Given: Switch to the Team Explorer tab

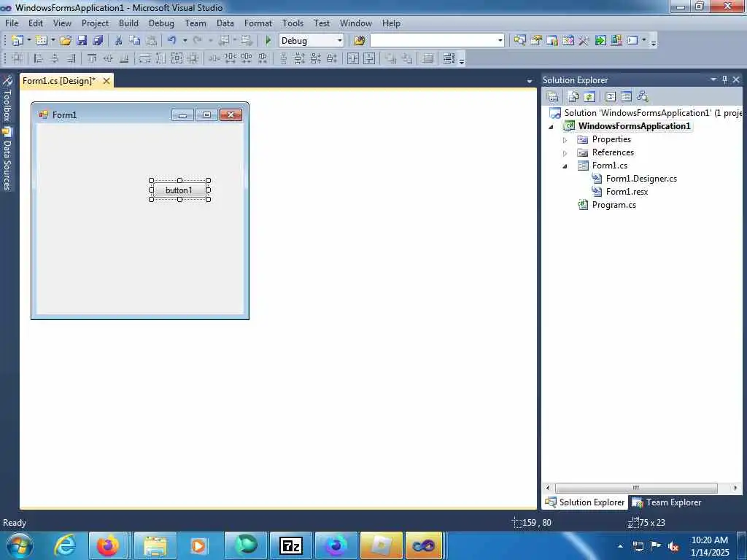Looking at the screenshot, I should coord(667,502).
